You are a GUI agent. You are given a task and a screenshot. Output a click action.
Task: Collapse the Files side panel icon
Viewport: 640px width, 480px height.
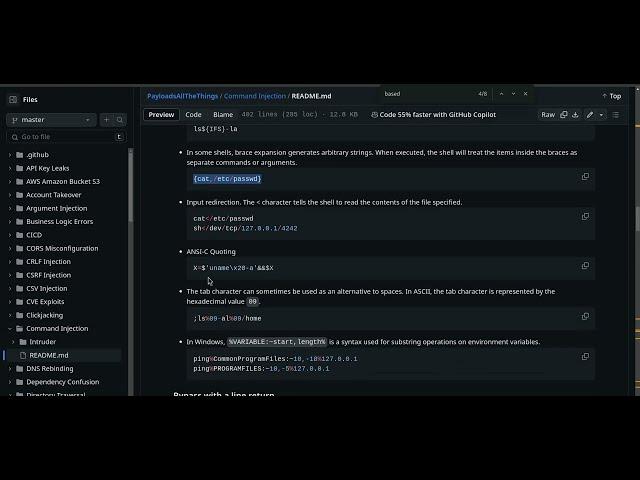click(x=12, y=100)
